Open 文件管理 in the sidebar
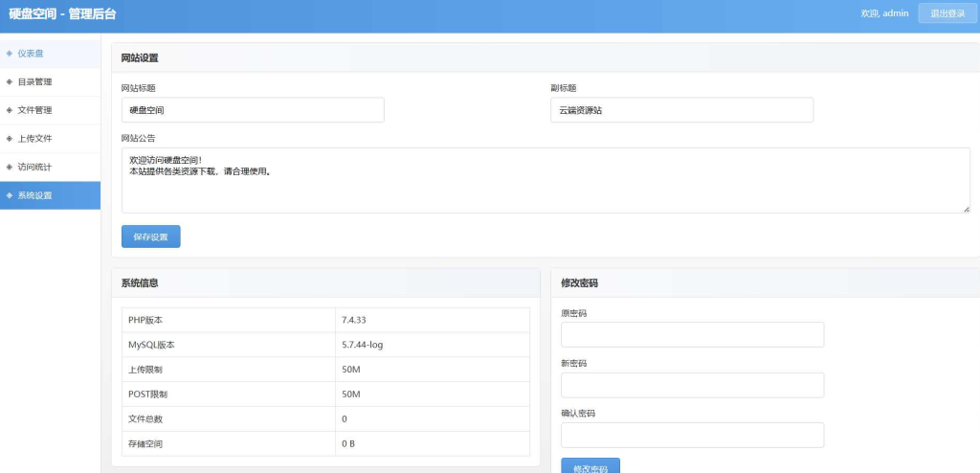The height and width of the screenshot is (473, 980). [50, 110]
